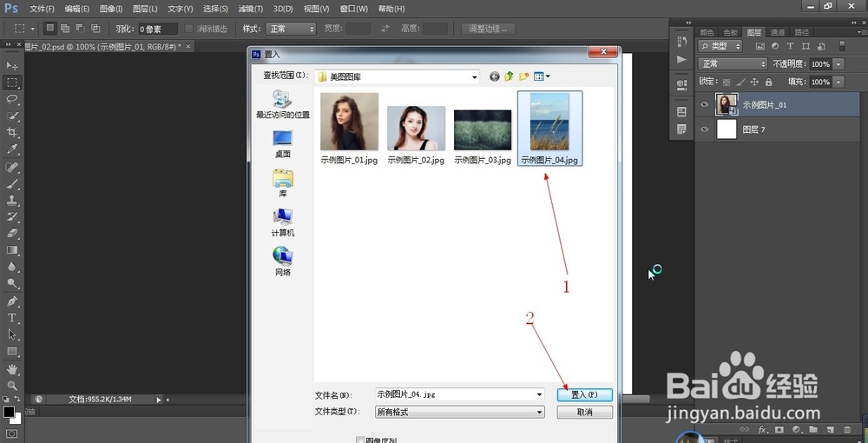
Task: Click Up One Level folder icon
Action: coord(509,76)
